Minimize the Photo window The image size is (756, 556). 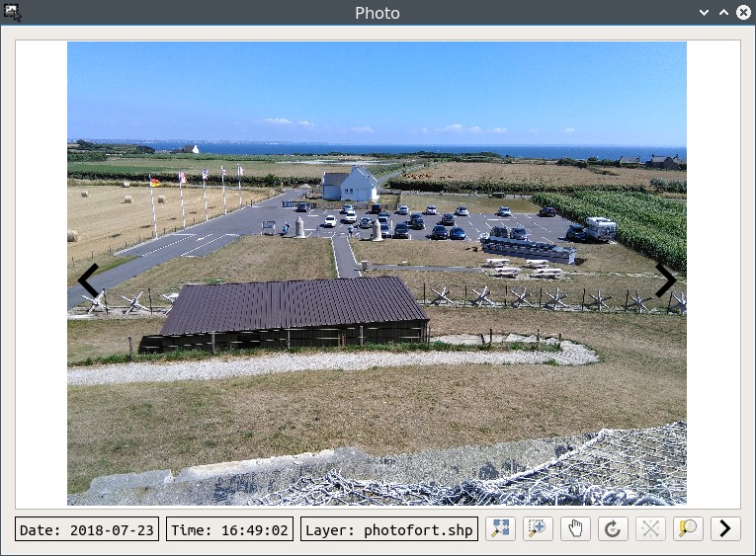click(x=704, y=13)
